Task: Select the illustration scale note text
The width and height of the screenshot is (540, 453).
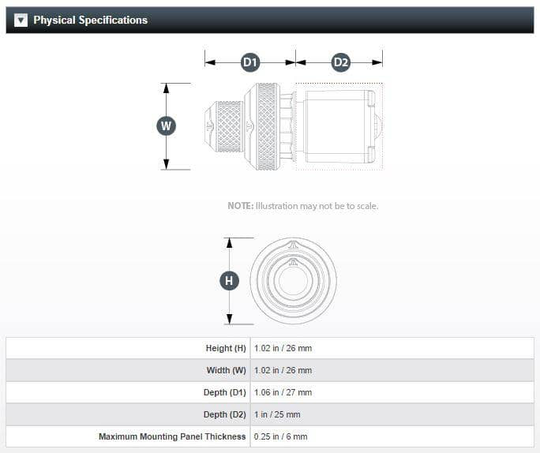Action: click(x=303, y=206)
